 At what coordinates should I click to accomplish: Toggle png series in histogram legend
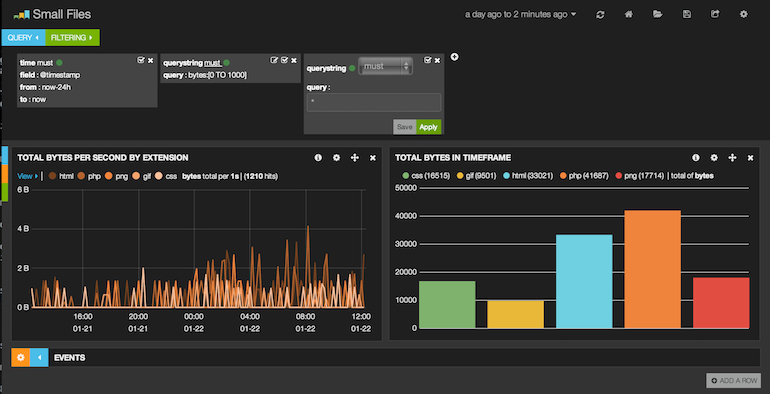117,176
